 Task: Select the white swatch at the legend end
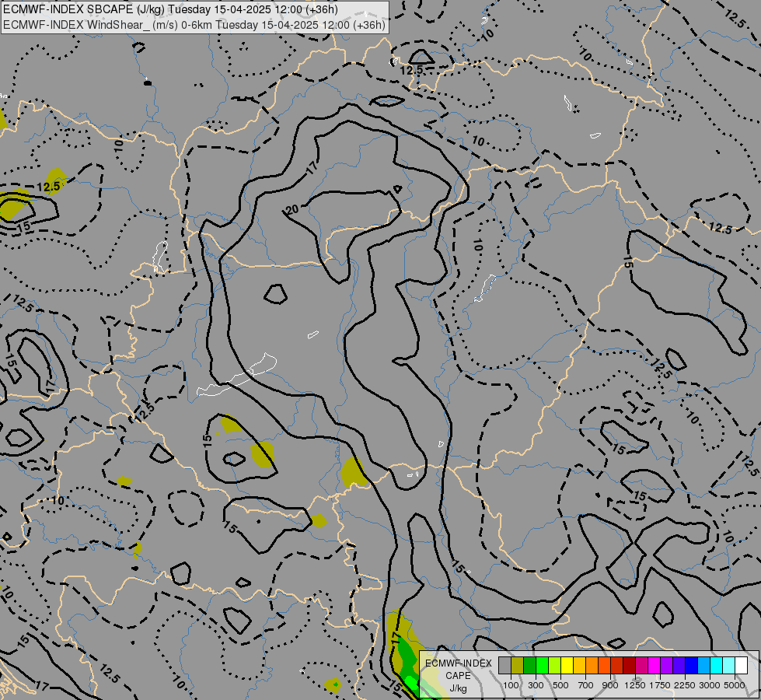(741, 665)
